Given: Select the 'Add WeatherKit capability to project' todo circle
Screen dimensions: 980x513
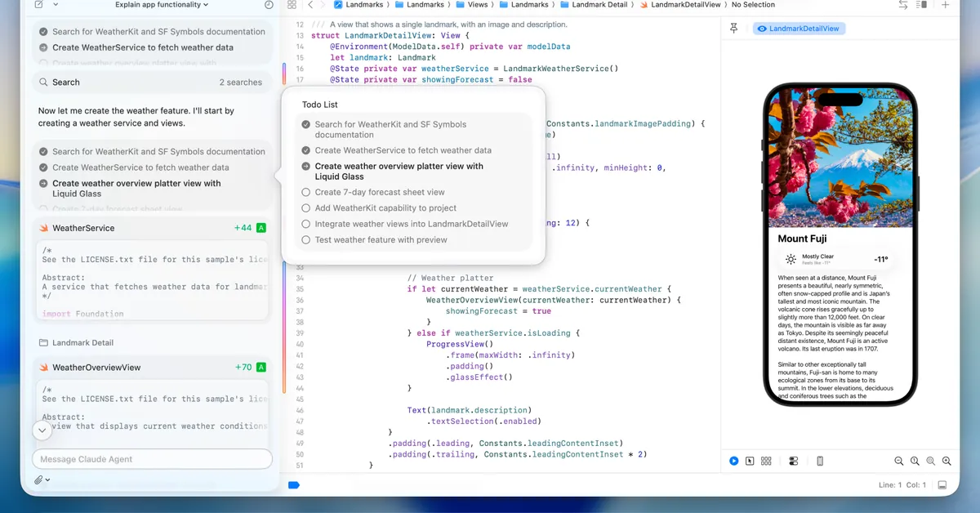Looking at the screenshot, I should (x=306, y=208).
